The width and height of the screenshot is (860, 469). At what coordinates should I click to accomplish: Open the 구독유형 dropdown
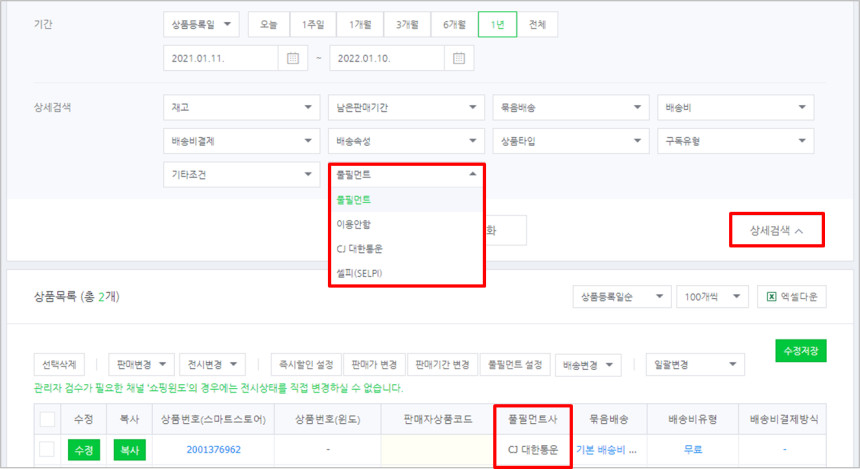click(x=735, y=141)
